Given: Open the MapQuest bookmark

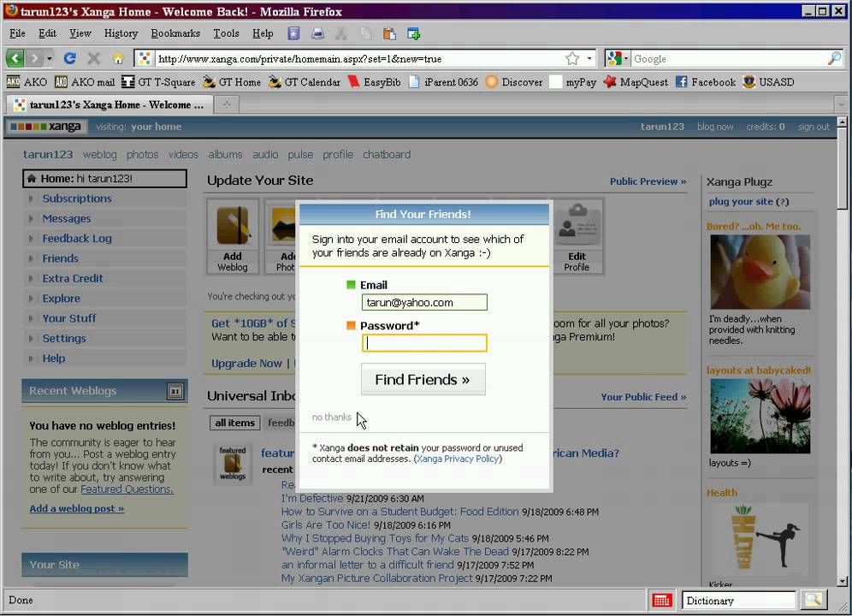Looking at the screenshot, I should click(x=636, y=82).
